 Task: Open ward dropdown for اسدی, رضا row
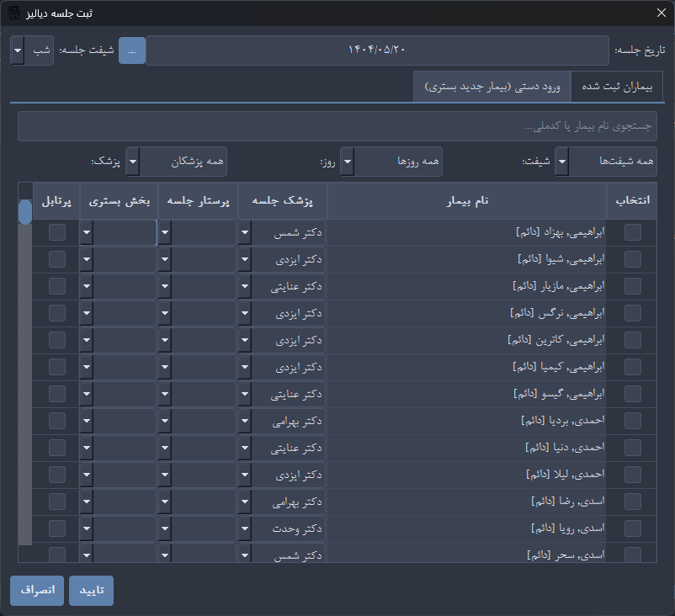click(87, 502)
